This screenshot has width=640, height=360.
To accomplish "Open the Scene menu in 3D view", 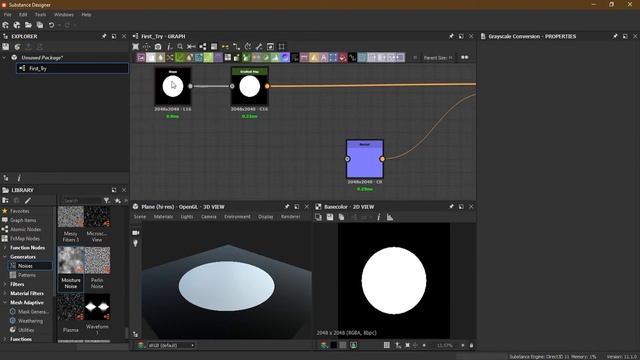I will 140,217.
